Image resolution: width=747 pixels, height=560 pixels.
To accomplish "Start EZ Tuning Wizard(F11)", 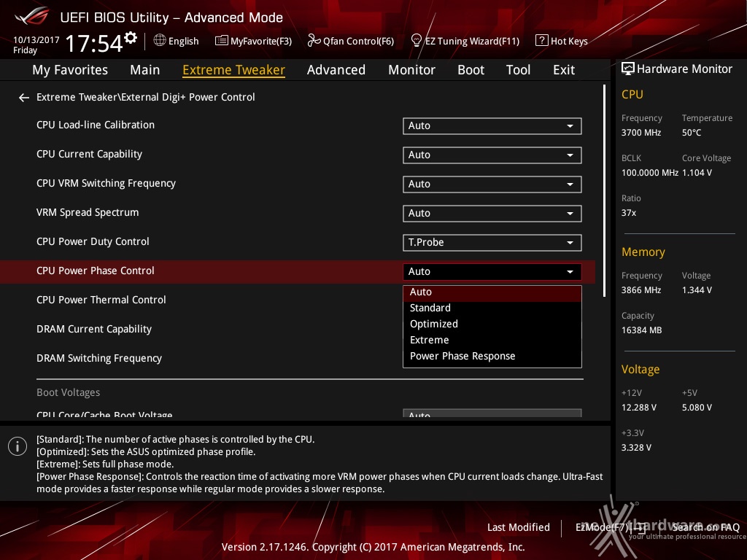I will (x=472, y=42).
